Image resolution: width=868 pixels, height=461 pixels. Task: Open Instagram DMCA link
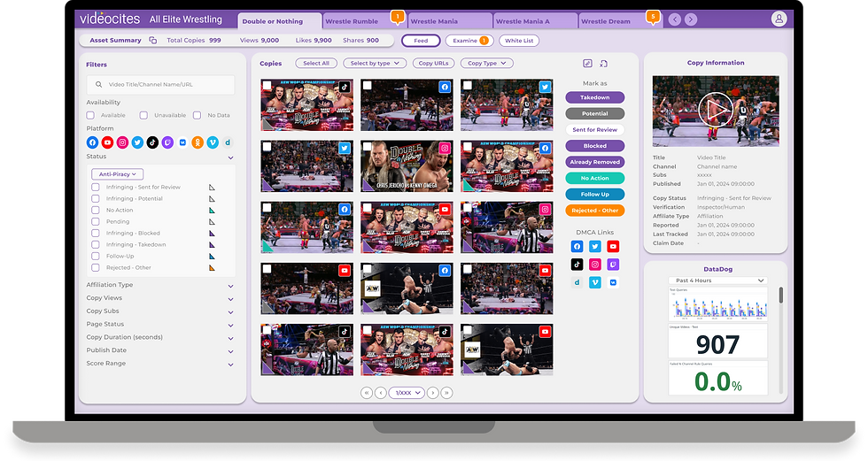coord(595,265)
